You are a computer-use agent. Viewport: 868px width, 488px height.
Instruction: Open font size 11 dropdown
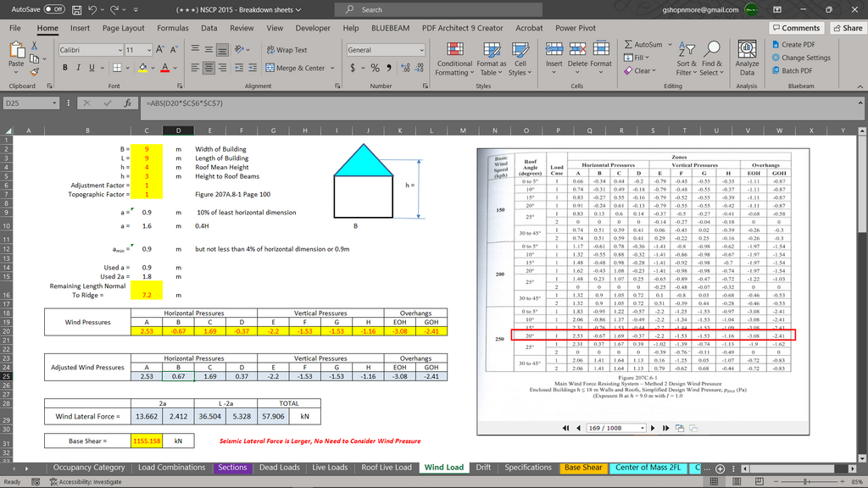click(x=148, y=50)
